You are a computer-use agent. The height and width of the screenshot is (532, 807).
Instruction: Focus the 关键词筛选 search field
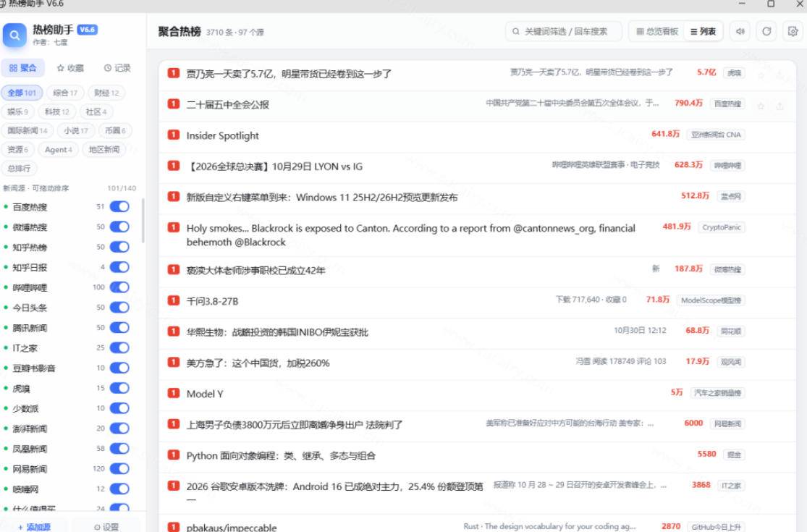[x=564, y=31]
